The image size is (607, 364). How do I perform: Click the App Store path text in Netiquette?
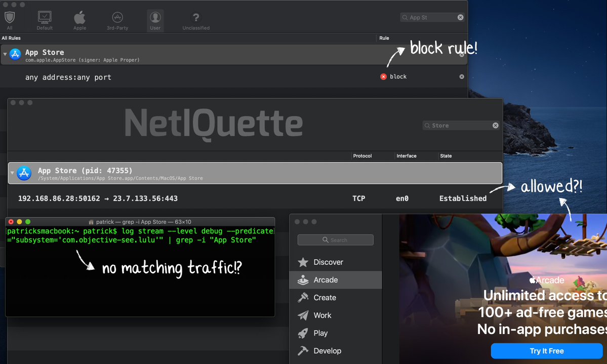(x=120, y=178)
